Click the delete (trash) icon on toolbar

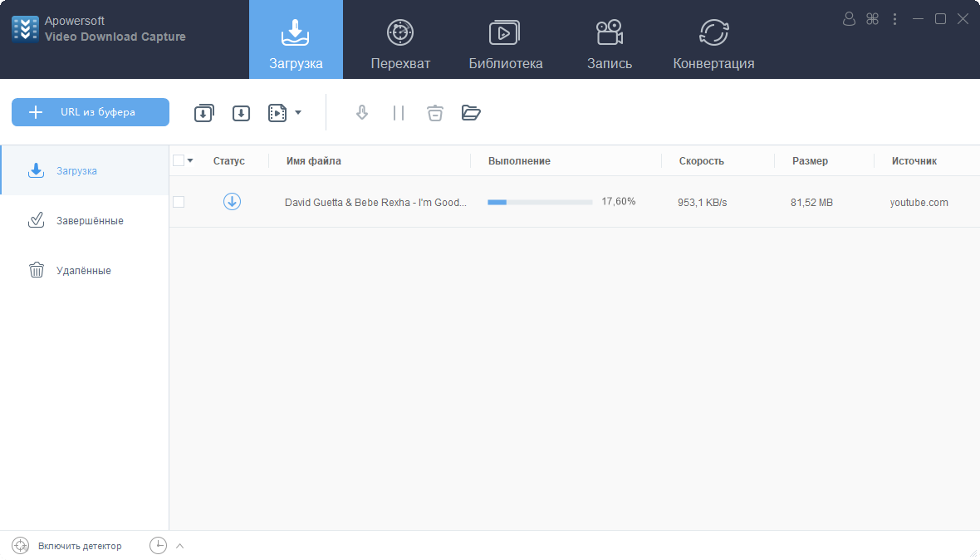[x=434, y=112]
